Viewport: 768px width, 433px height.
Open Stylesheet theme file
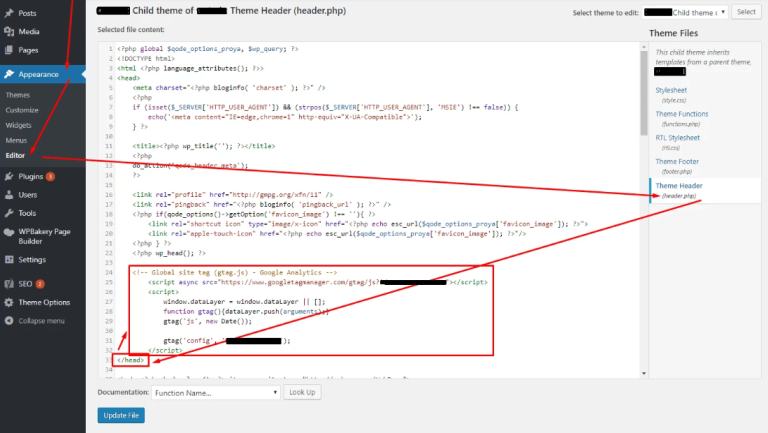[x=671, y=90]
